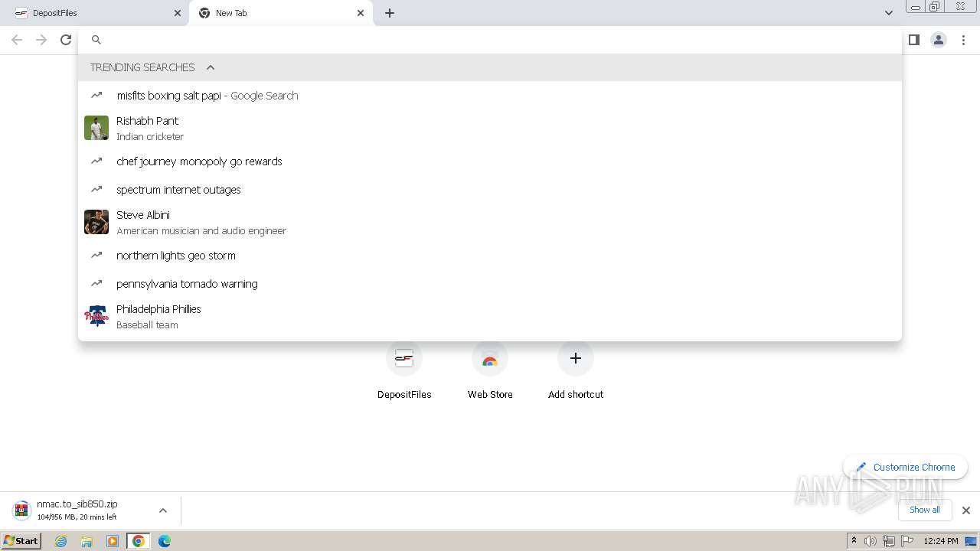Close the DepositFiles tab
The width and height of the screenshot is (980, 551).
(178, 13)
